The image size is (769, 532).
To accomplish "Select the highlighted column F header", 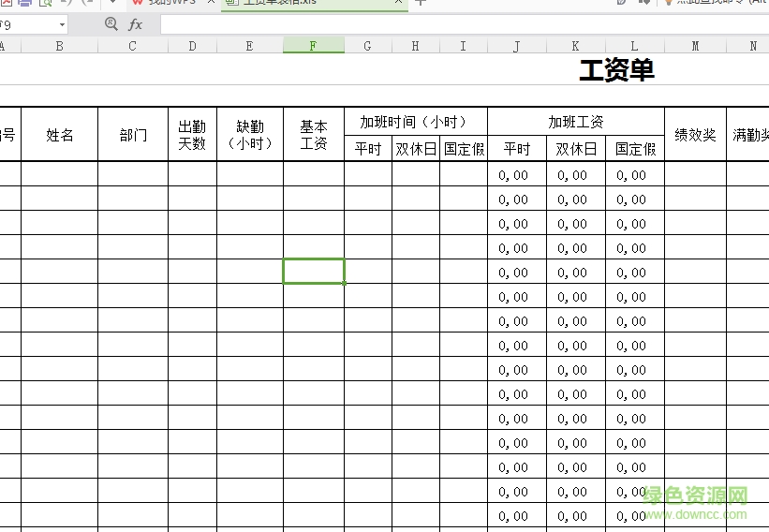I will click(314, 46).
